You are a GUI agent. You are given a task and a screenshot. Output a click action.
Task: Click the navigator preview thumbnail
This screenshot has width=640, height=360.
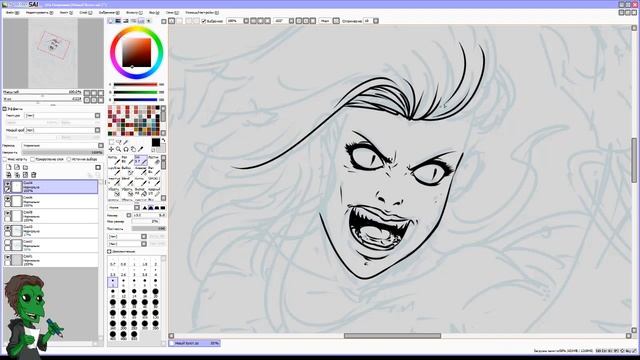pyautogui.click(x=53, y=53)
